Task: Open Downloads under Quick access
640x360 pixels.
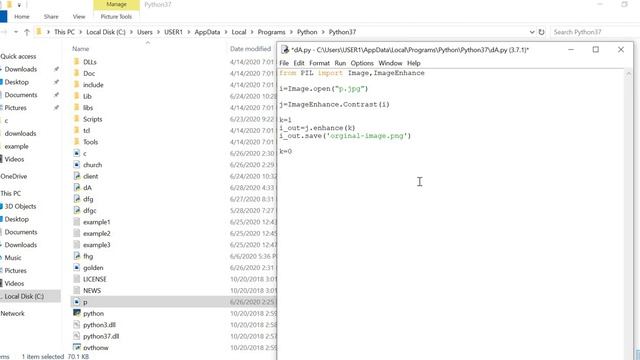Action: click(20, 69)
